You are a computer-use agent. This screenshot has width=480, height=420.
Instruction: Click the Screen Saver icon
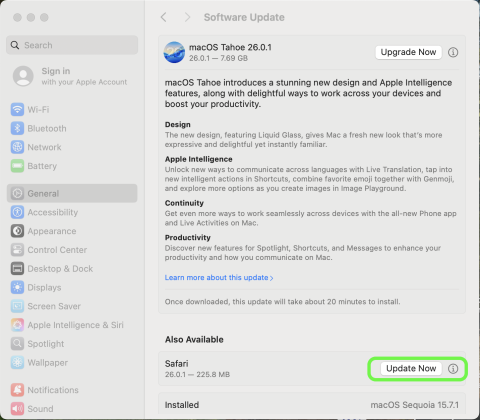pos(17,306)
